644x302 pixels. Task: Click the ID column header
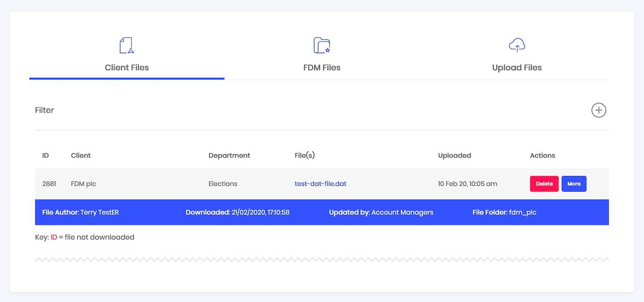45,155
